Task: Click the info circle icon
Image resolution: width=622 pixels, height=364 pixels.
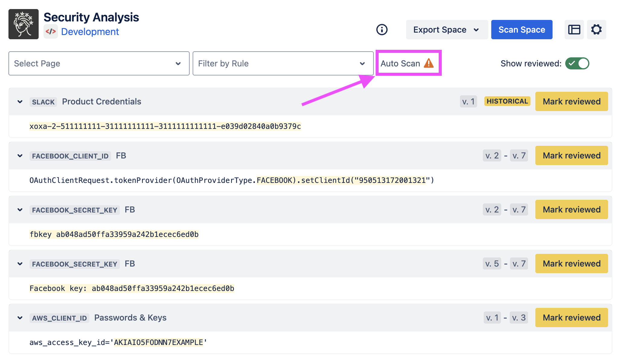Action: [382, 30]
